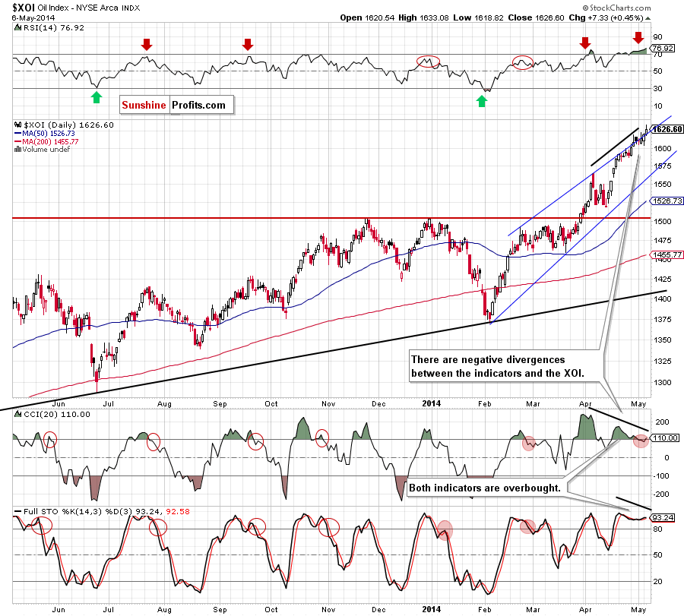Open the StockCharts.com copyright link
This screenshot has height=616, width=684.
[x=616, y=8]
